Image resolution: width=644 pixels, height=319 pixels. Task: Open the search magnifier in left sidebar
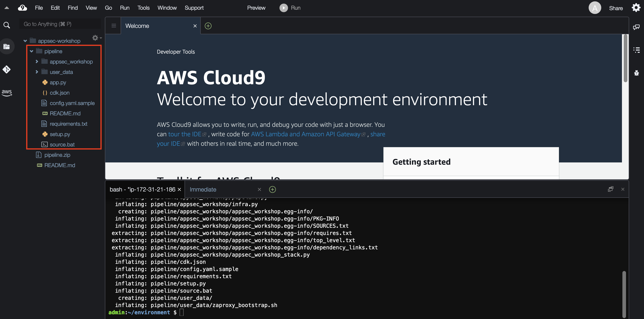7,25
